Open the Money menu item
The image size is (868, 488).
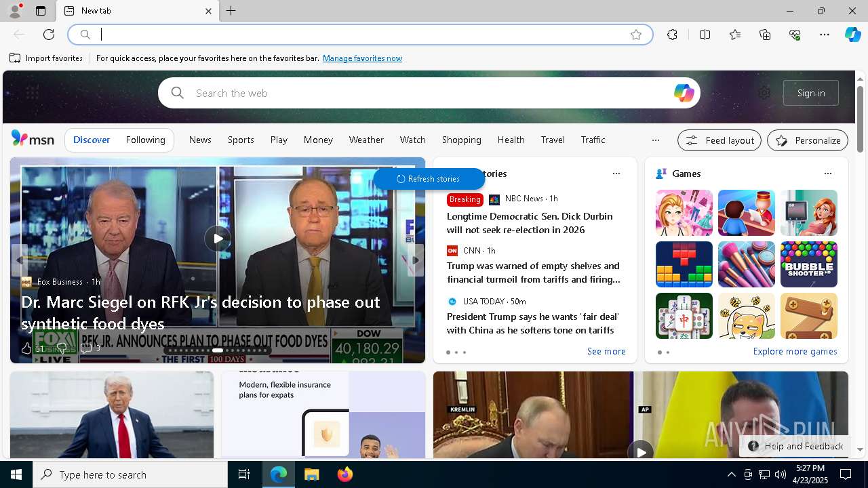coord(318,140)
